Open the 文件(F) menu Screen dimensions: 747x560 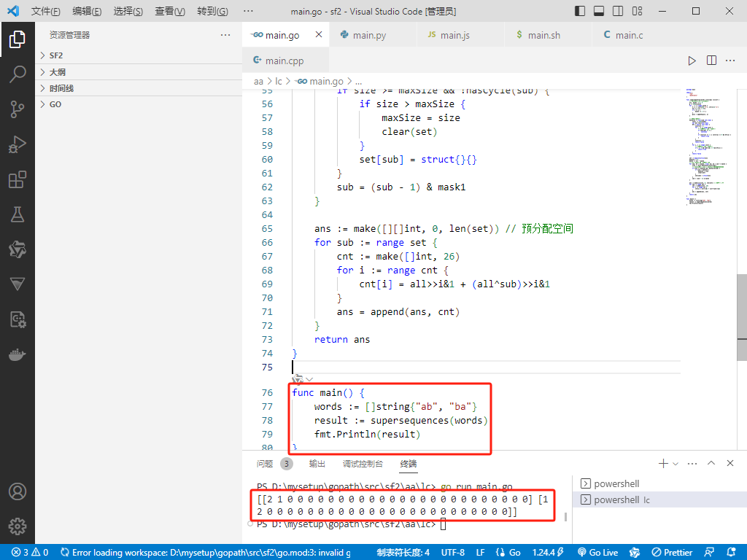click(46, 11)
